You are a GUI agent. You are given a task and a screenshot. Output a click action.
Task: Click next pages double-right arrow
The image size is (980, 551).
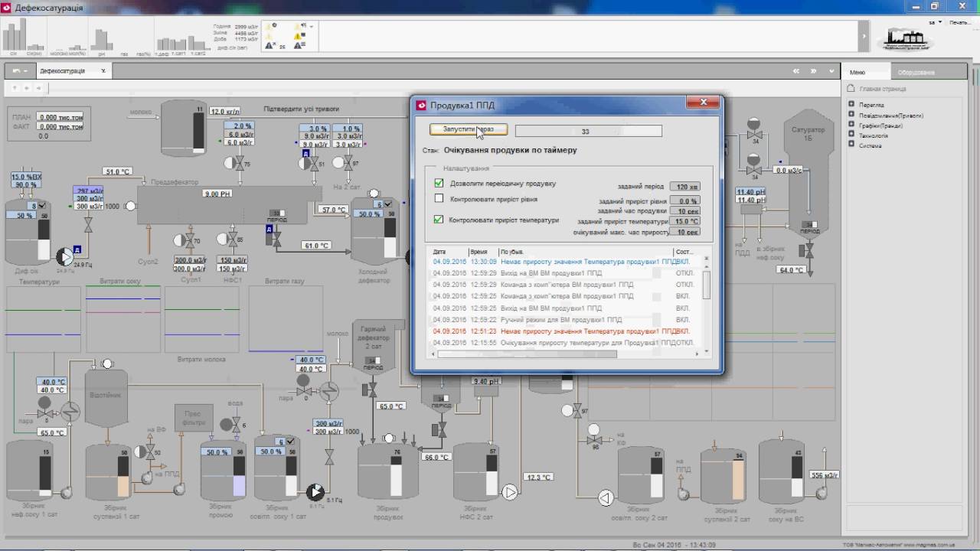(x=815, y=71)
